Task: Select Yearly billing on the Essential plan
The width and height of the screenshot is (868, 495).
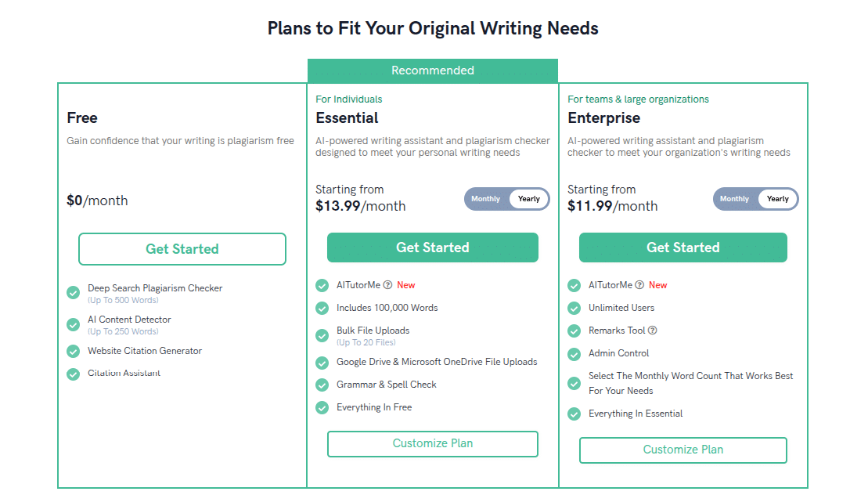Action: pyautogui.click(x=528, y=199)
